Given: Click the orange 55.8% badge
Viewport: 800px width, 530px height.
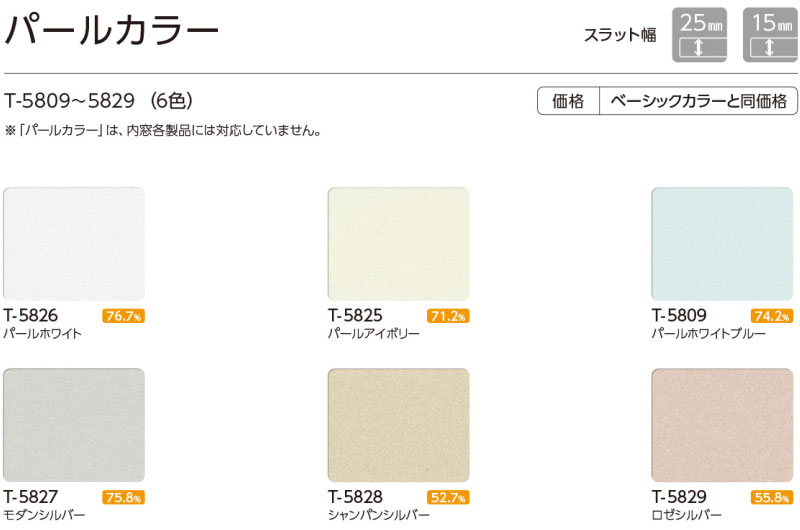Looking at the screenshot, I should pos(771,497).
